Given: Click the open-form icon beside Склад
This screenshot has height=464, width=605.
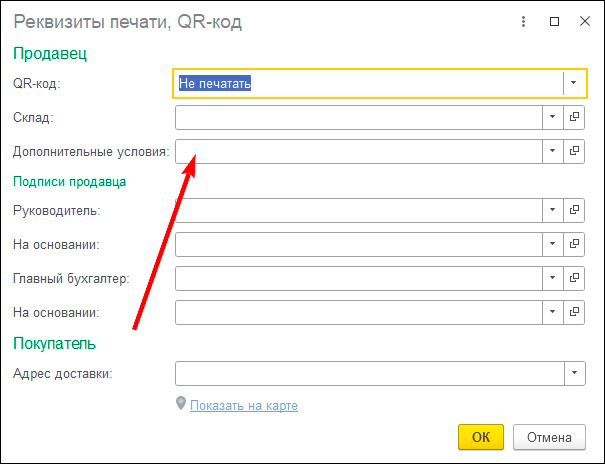Looking at the screenshot, I should pyautogui.click(x=574, y=118).
